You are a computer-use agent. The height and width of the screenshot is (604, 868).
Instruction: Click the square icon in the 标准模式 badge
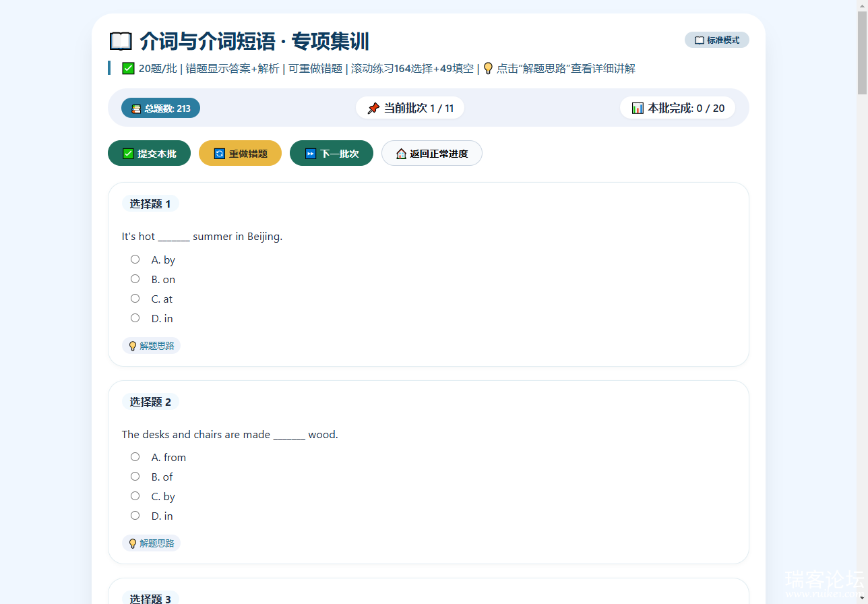pos(700,40)
